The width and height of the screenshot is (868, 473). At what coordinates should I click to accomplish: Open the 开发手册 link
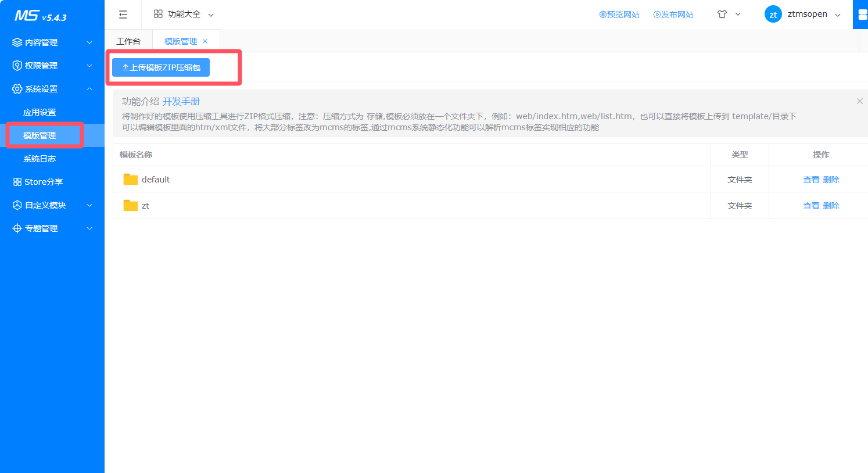[181, 101]
